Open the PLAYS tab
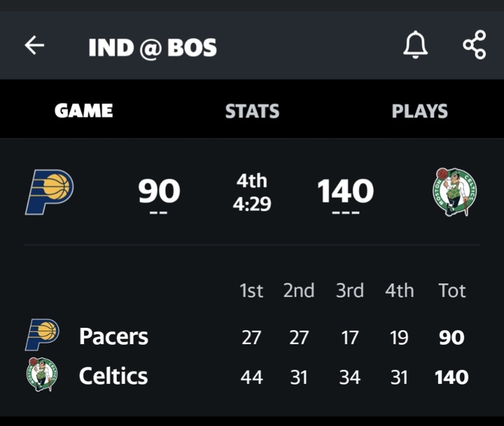 (419, 111)
